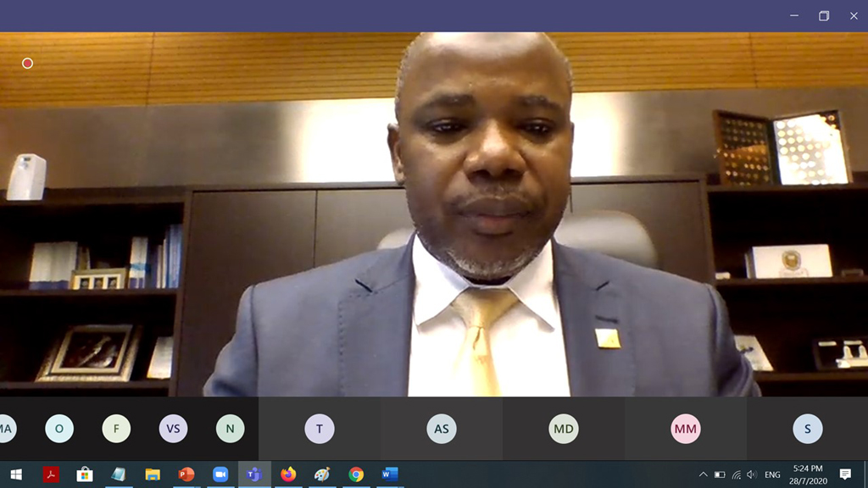Select participant tile MM

(x=685, y=428)
